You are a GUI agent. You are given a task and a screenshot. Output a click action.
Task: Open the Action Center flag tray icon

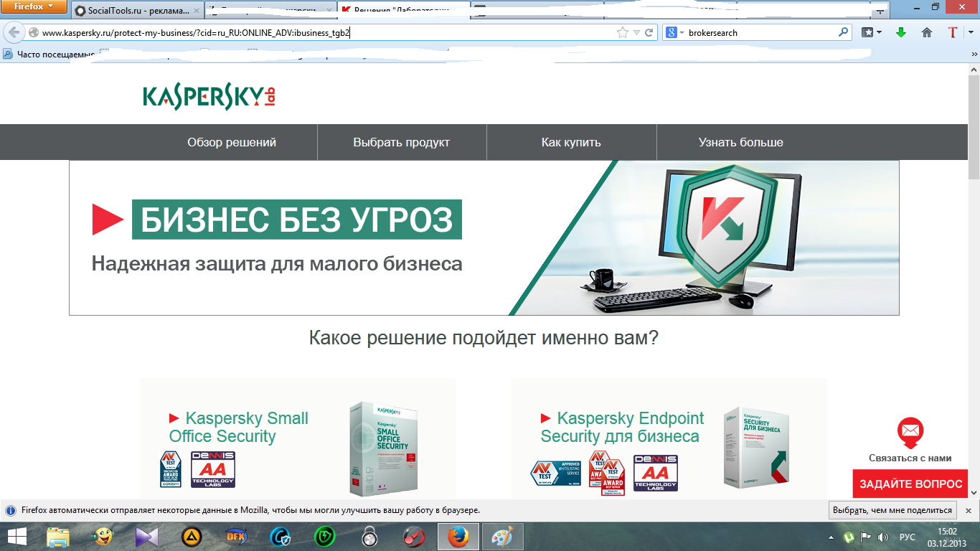866,537
